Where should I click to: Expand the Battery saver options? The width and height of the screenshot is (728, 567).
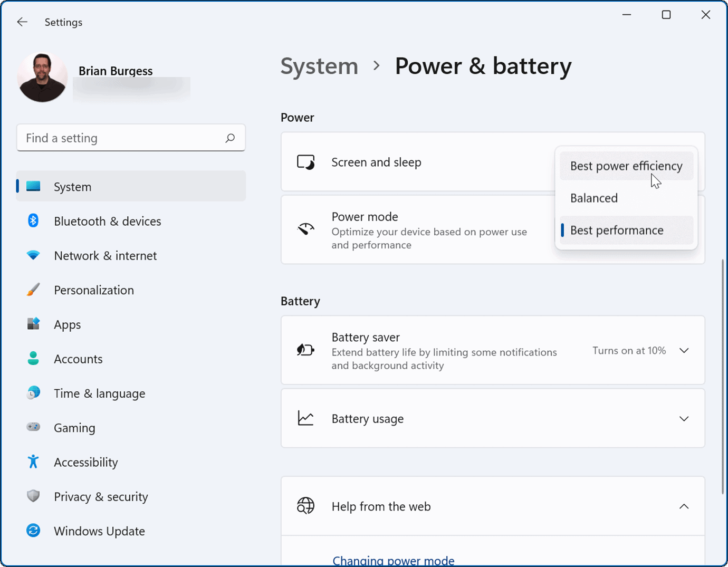684,350
